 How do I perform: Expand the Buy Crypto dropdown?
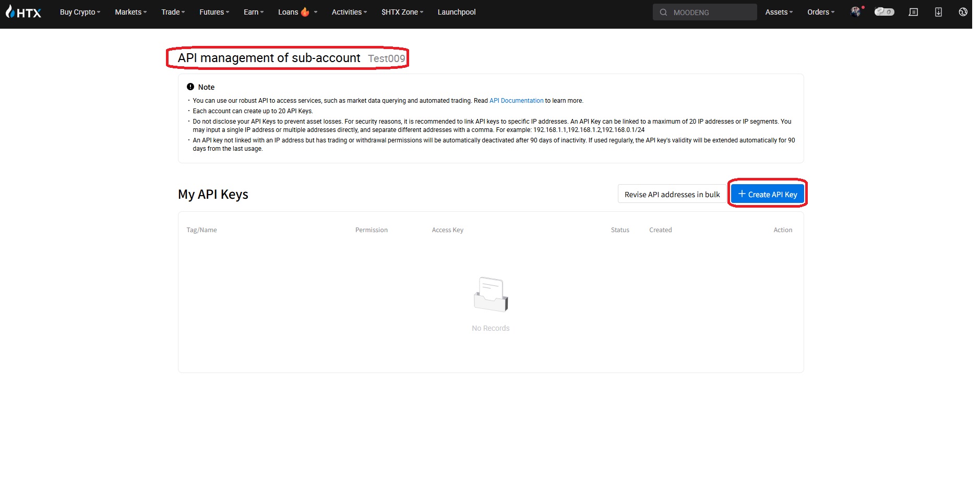[x=80, y=12]
